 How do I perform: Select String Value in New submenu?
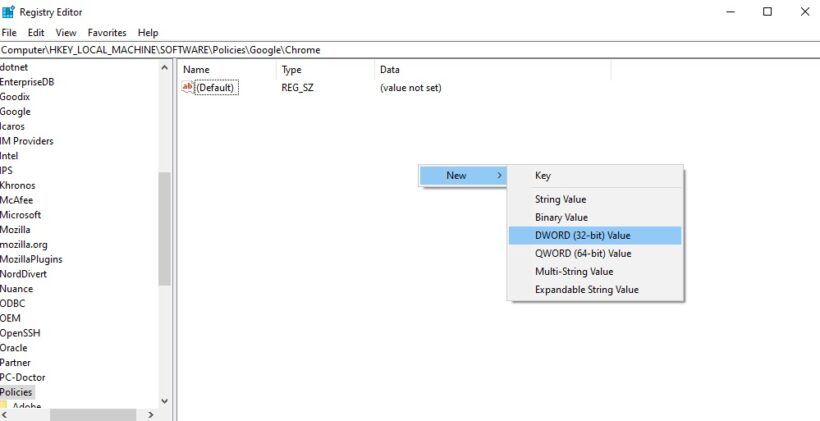(560, 199)
